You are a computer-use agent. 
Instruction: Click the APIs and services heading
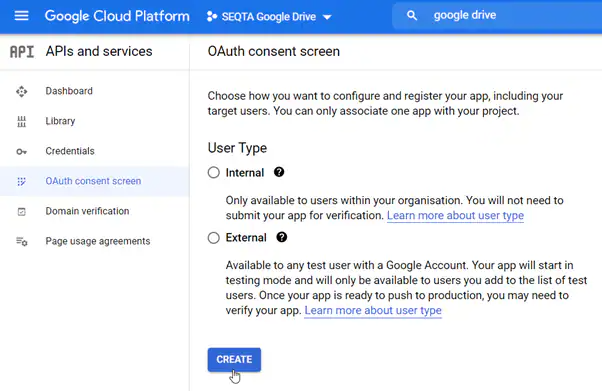click(99, 51)
